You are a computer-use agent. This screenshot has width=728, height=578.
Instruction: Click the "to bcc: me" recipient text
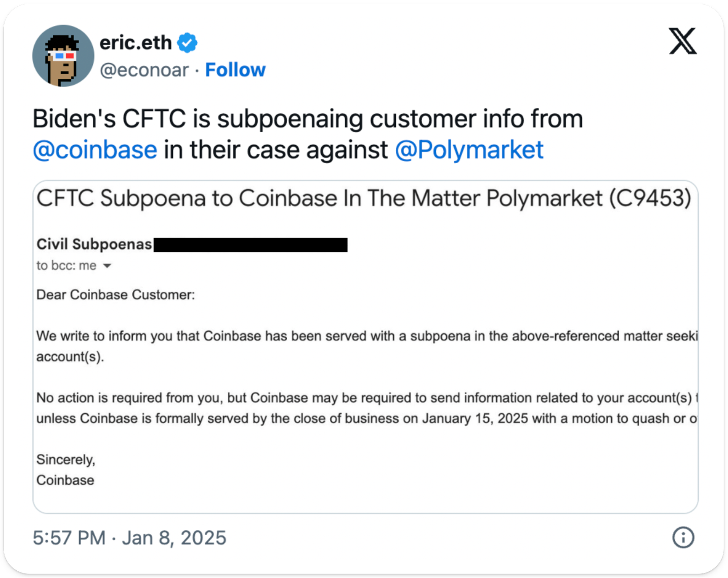[x=66, y=266]
